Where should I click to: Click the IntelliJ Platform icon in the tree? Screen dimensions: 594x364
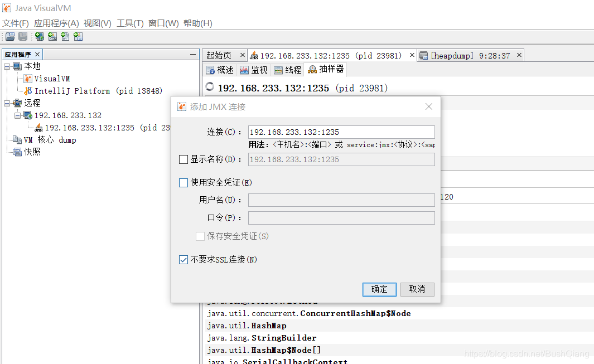[28, 91]
